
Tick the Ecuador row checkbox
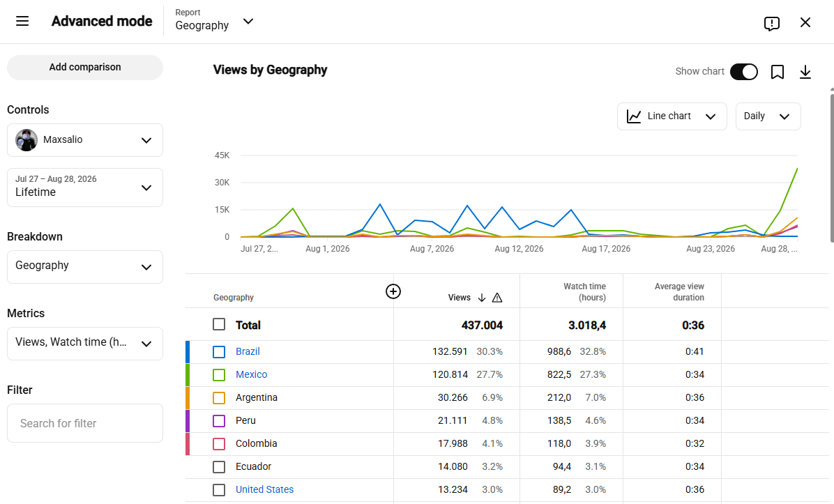218,467
